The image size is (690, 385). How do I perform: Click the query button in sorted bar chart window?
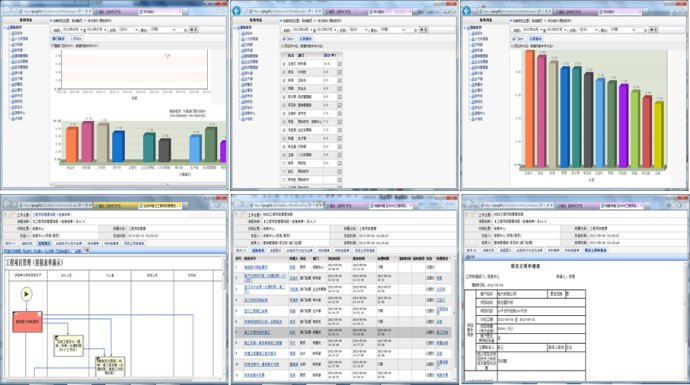[653, 30]
